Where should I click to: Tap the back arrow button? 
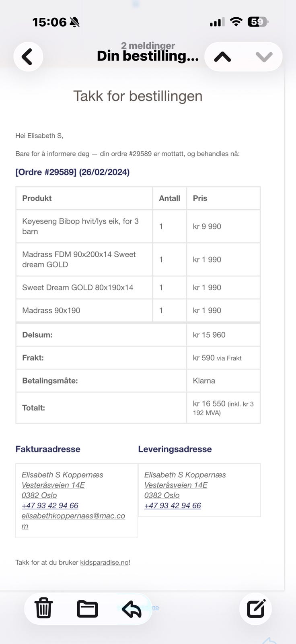(28, 57)
